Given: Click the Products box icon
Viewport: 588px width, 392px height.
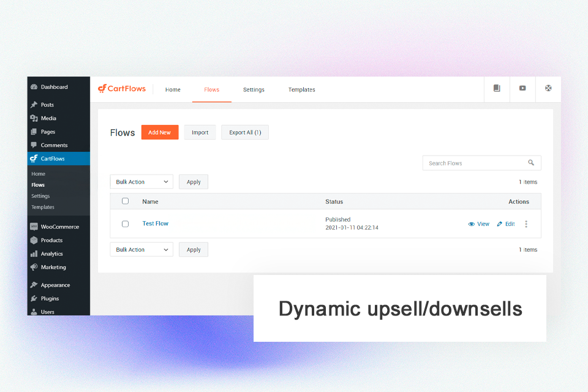Looking at the screenshot, I should (x=34, y=240).
